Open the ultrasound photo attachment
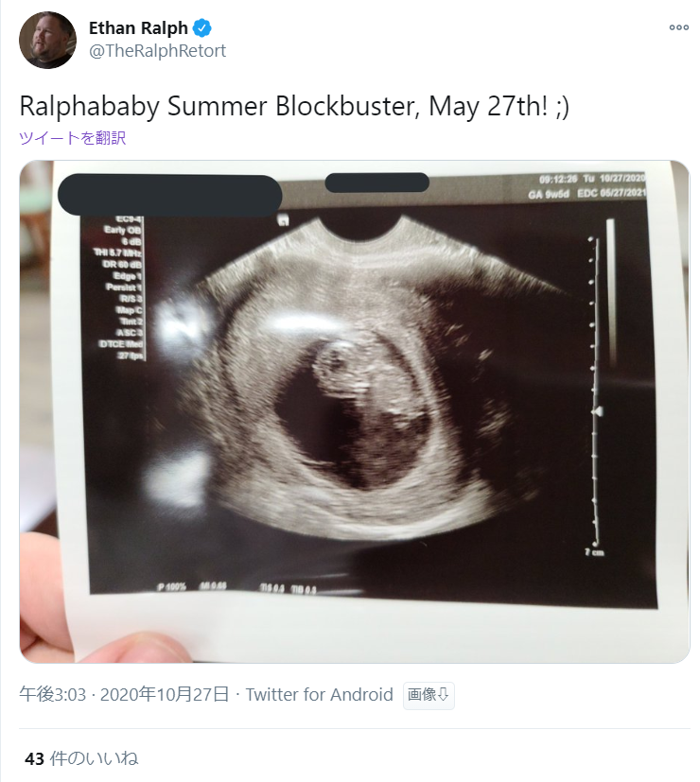 354,411
